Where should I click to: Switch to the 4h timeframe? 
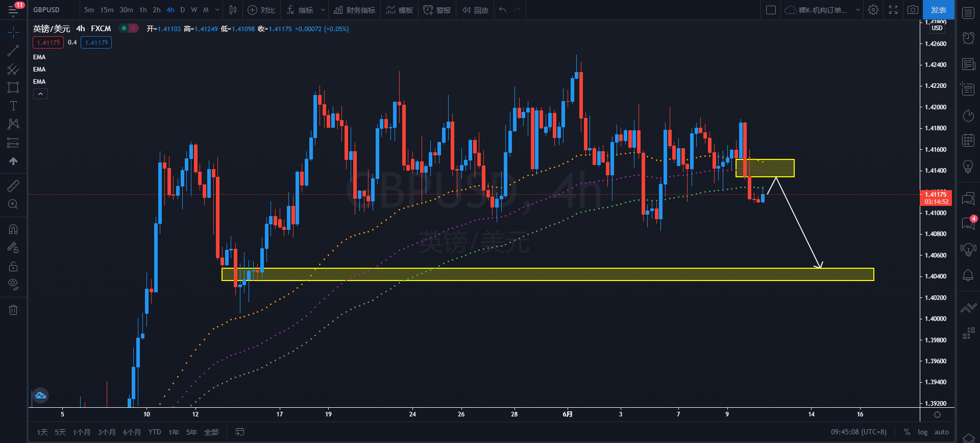tap(170, 10)
